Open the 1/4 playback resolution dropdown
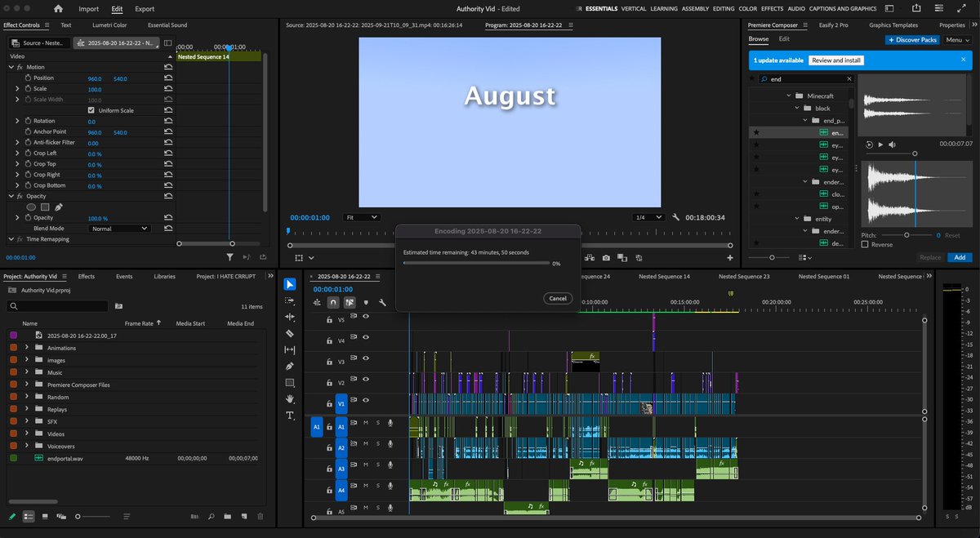Image resolution: width=980 pixels, height=538 pixels. click(x=648, y=217)
